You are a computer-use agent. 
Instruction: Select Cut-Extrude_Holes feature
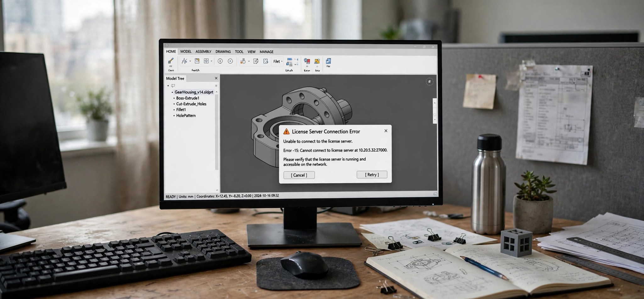191,104
